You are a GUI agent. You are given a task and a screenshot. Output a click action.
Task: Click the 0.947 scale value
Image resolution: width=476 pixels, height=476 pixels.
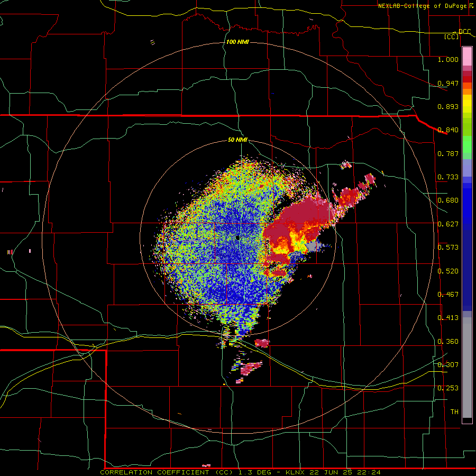[x=448, y=83]
